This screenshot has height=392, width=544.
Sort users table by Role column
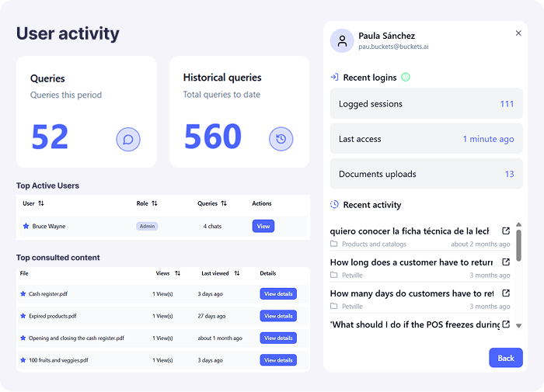[x=155, y=203]
